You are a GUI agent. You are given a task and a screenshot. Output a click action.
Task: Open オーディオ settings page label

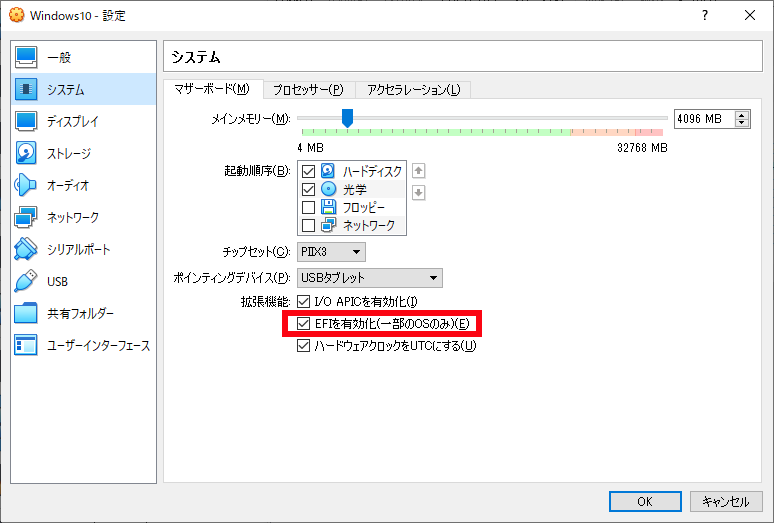coord(68,186)
